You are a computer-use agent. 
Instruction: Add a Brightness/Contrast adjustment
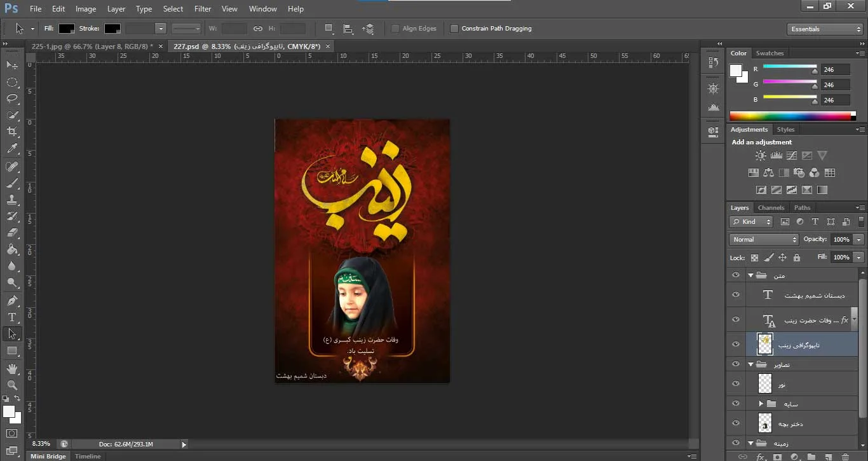point(761,156)
